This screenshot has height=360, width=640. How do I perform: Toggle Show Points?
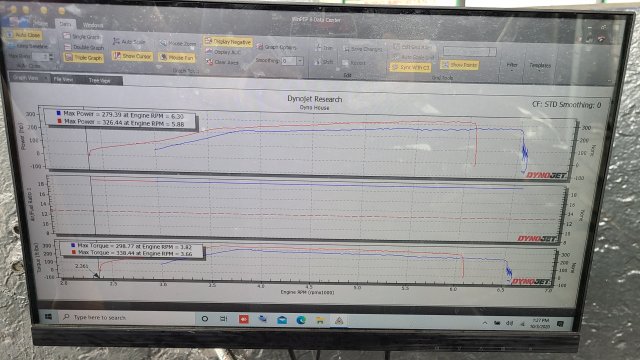point(459,65)
